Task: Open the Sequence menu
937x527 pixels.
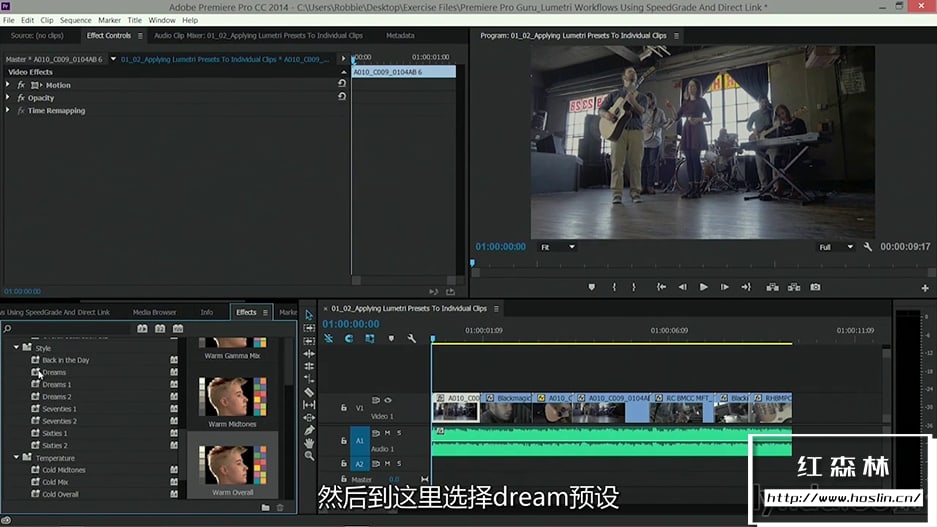Action: click(x=75, y=20)
